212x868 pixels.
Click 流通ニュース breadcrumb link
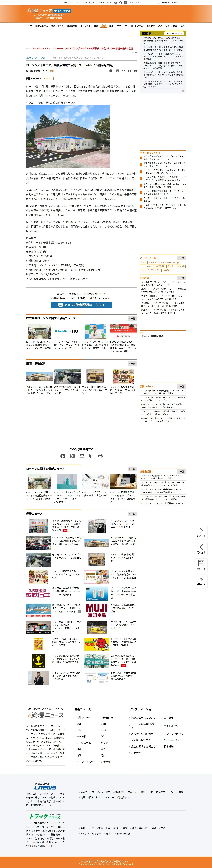pyautogui.click(x=32, y=58)
